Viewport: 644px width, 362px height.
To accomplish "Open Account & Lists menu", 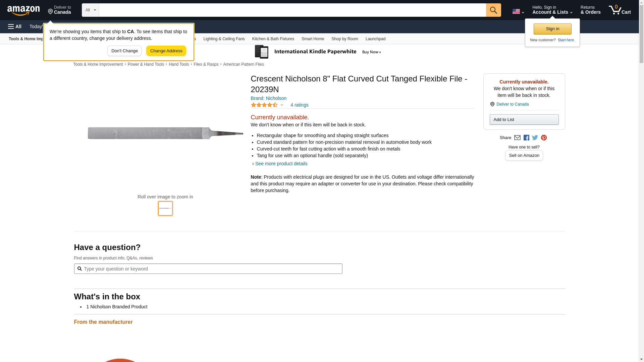I will pos(552,10).
